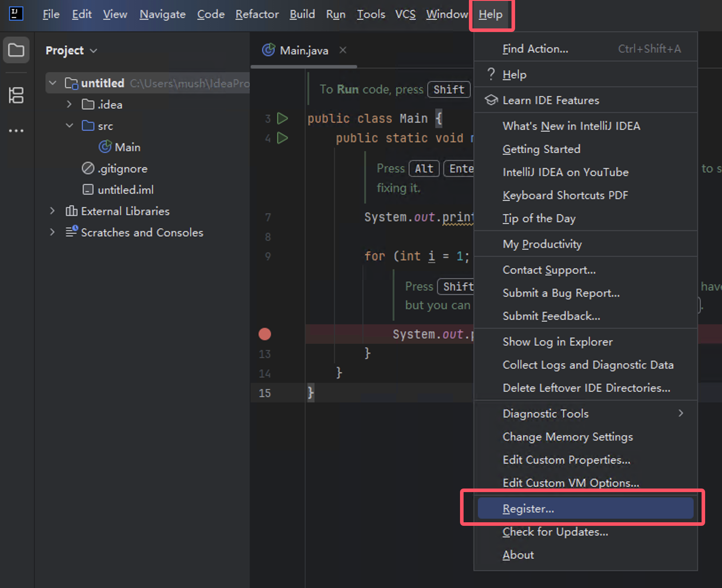The image size is (722, 588).
Task: Open My Productivity
Action: click(x=586, y=244)
